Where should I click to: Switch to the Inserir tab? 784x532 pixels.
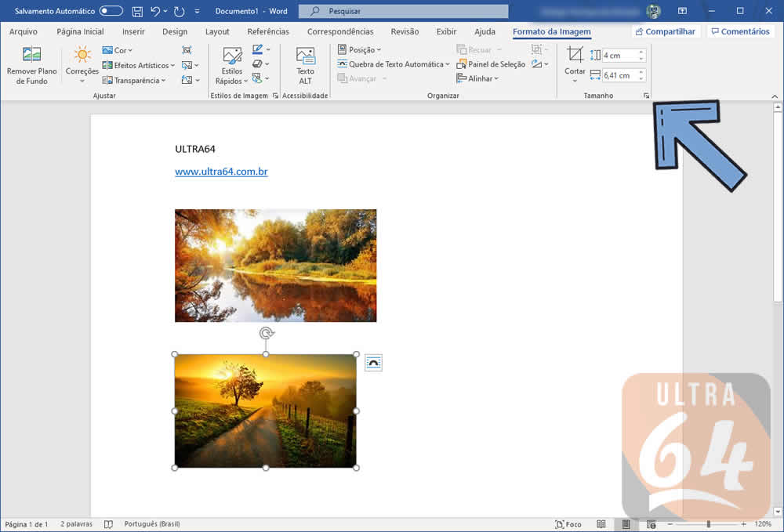[133, 32]
